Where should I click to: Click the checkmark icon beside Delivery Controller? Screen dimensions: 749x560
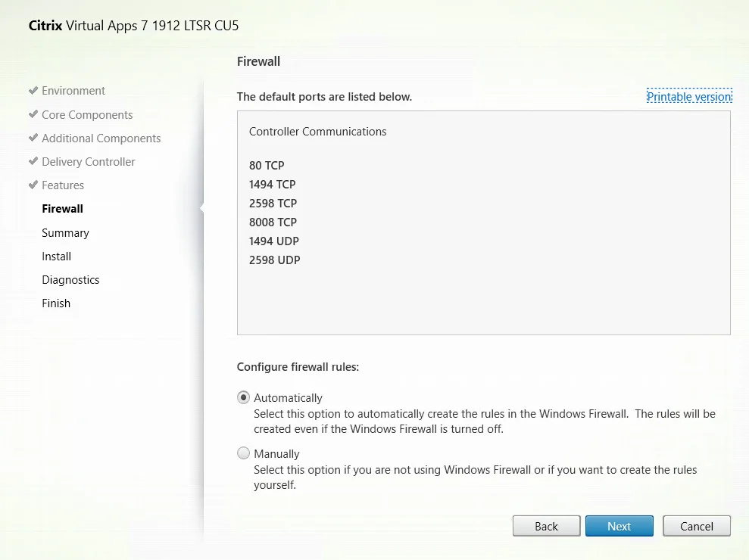click(33, 161)
